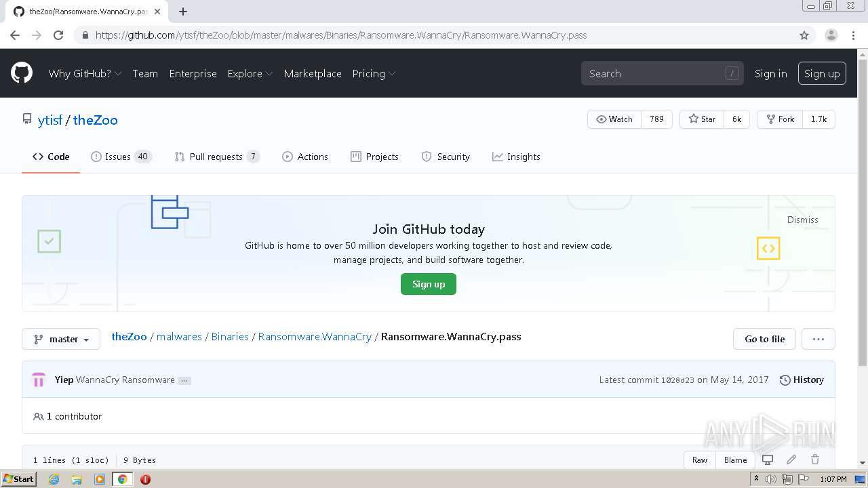This screenshot has width=868, height=488.
Task: Dismiss the Join GitHub banner
Action: tap(803, 220)
